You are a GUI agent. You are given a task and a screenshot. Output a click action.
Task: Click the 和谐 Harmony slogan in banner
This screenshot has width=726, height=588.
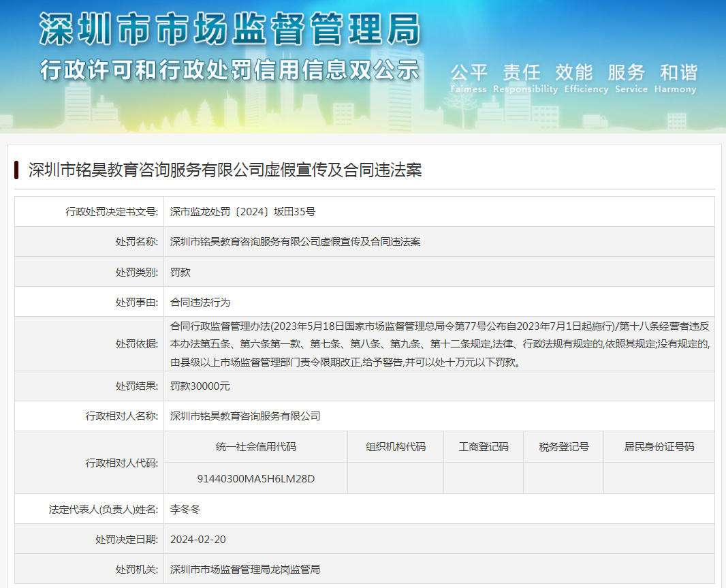[676, 78]
